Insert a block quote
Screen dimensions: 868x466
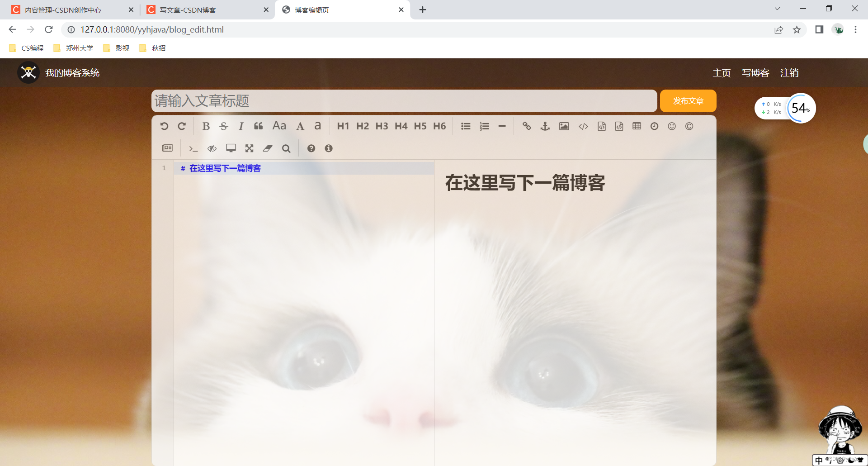pyautogui.click(x=259, y=126)
